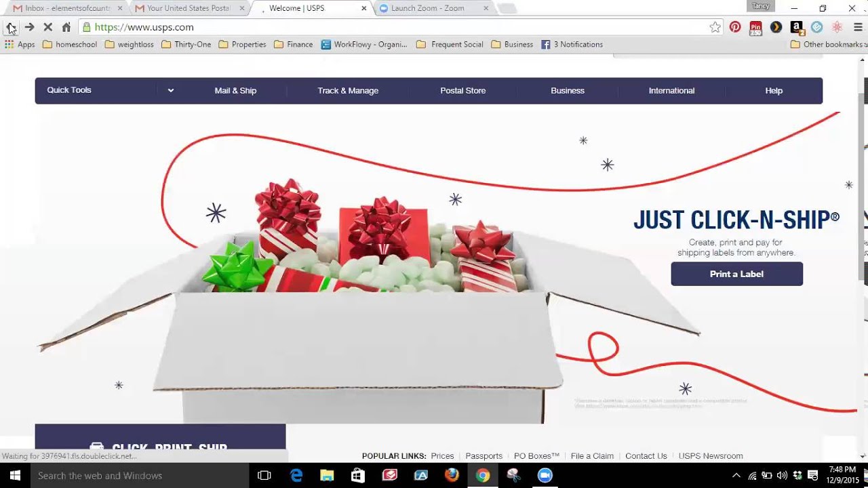Click the Apps grid icon in bookmarks bar
Image resolution: width=868 pixels, height=488 pixels.
[x=20, y=44]
